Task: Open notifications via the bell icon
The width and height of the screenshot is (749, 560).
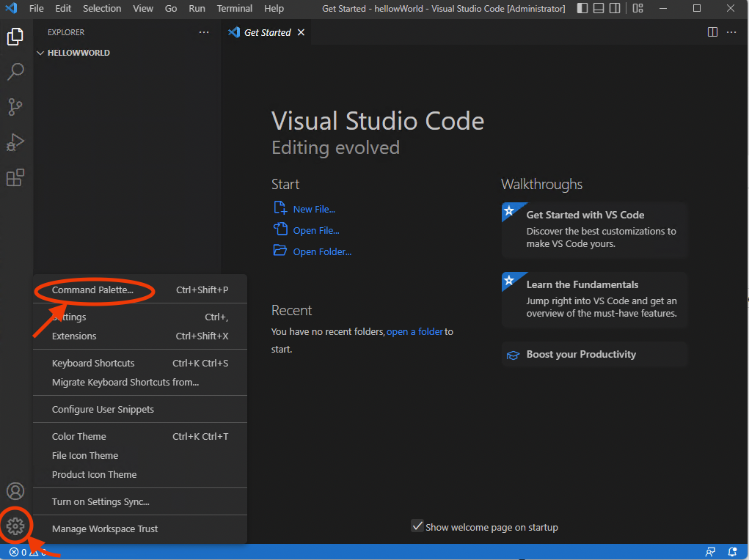Action: click(733, 551)
